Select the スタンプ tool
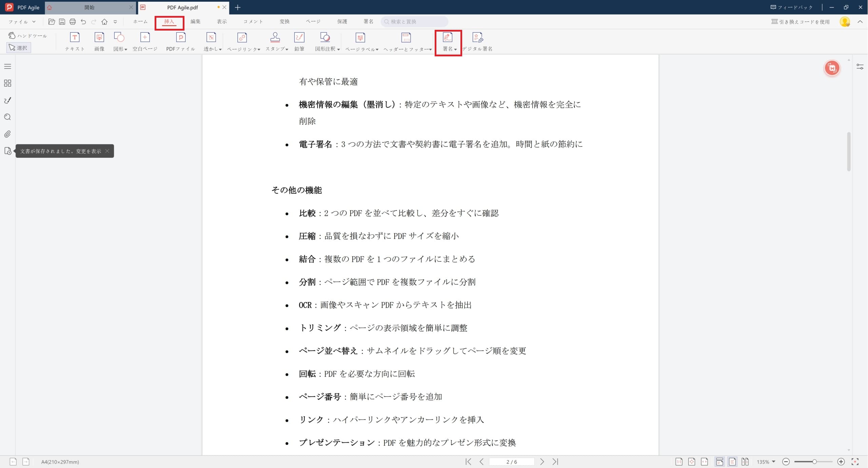 [x=275, y=41]
